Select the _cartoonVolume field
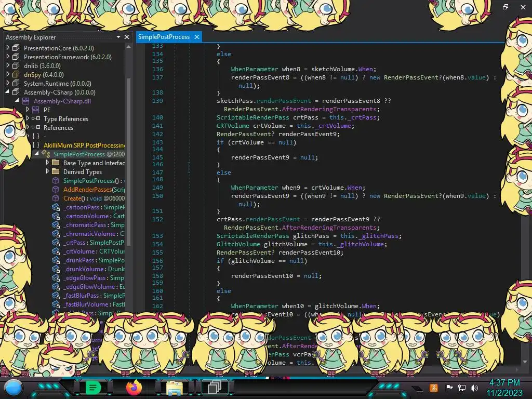Screen dimensions: 532x399 pos(94,216)
